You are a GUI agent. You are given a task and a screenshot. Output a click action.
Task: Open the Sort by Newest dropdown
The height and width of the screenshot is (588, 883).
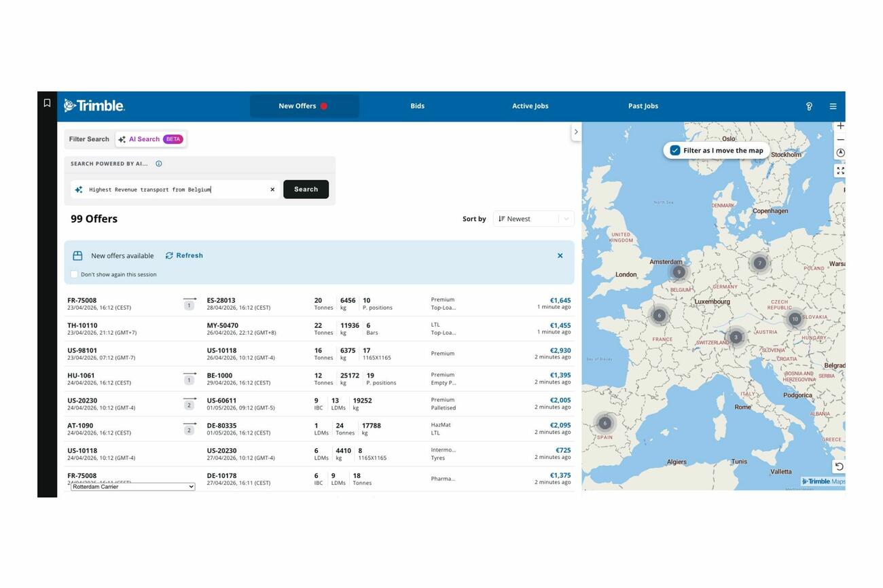pyautogui.click(x=533, y=219)
